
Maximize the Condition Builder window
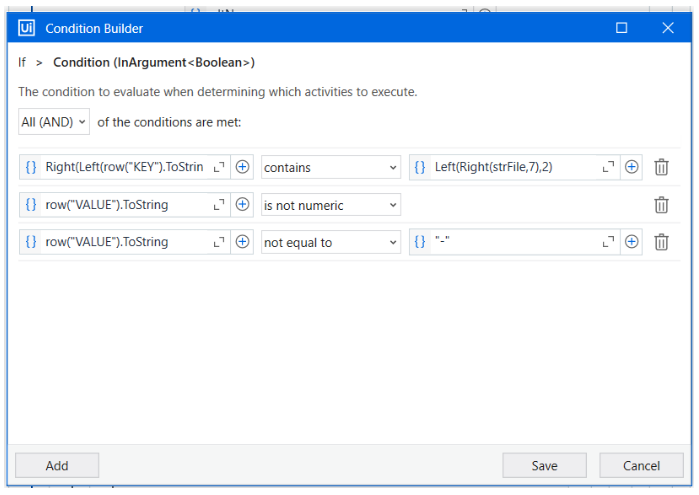click(622, 28)
